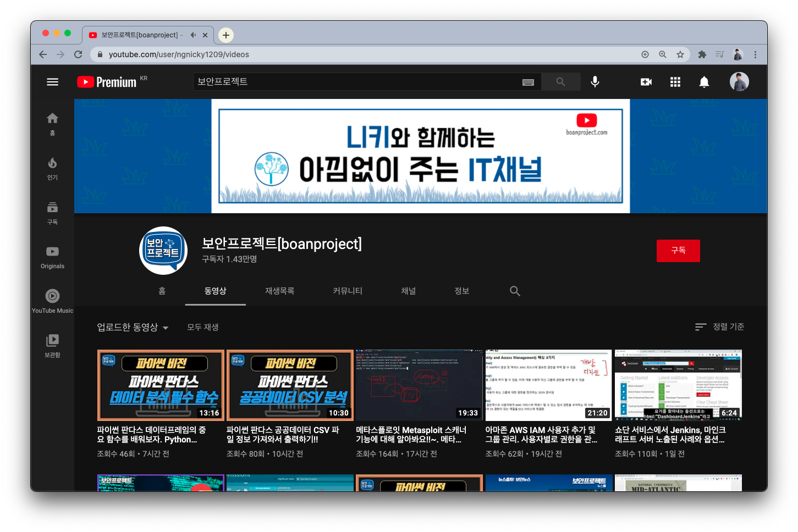Click the 10:30 공공데이터 CSV 분석 thumbnail

tap(290, 385)
